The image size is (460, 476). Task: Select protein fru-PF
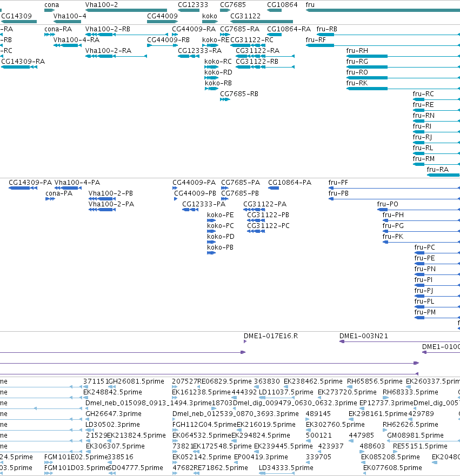click(x=394, y=188)
